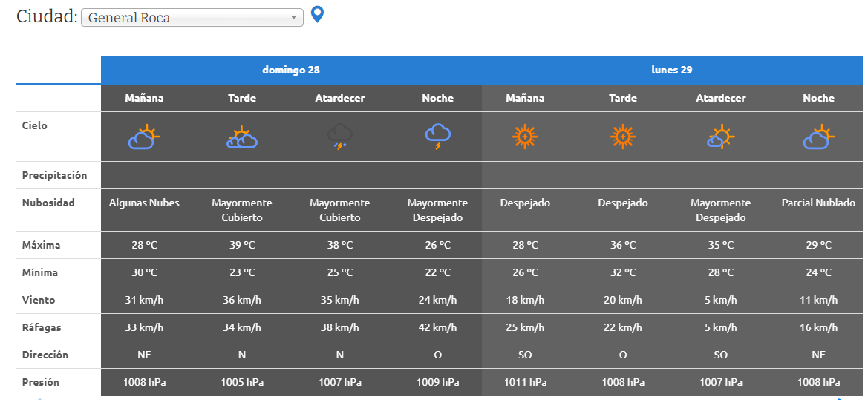
Task: Click the 39 °C maximum for domingo Tarde
Action: tap(242, 245)
